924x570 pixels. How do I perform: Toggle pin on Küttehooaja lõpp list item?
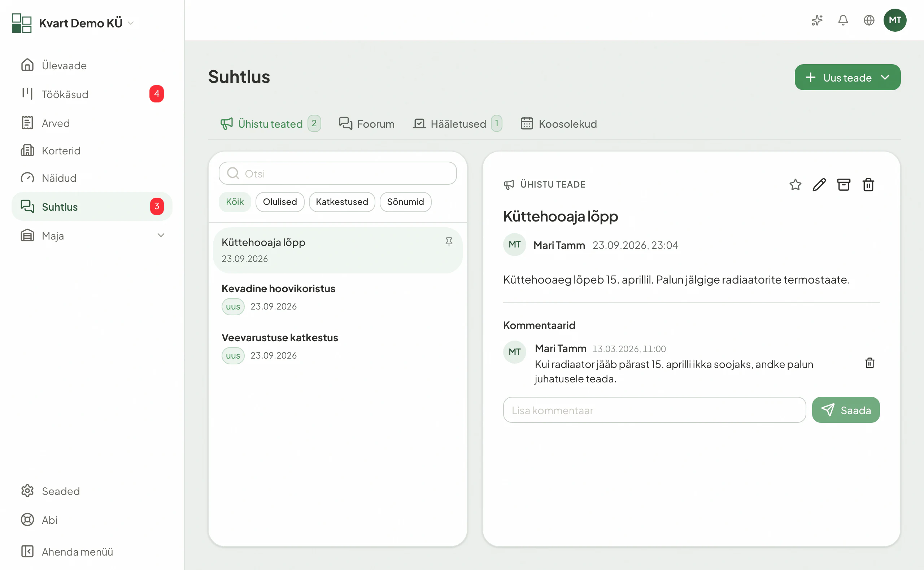point(449,242)
